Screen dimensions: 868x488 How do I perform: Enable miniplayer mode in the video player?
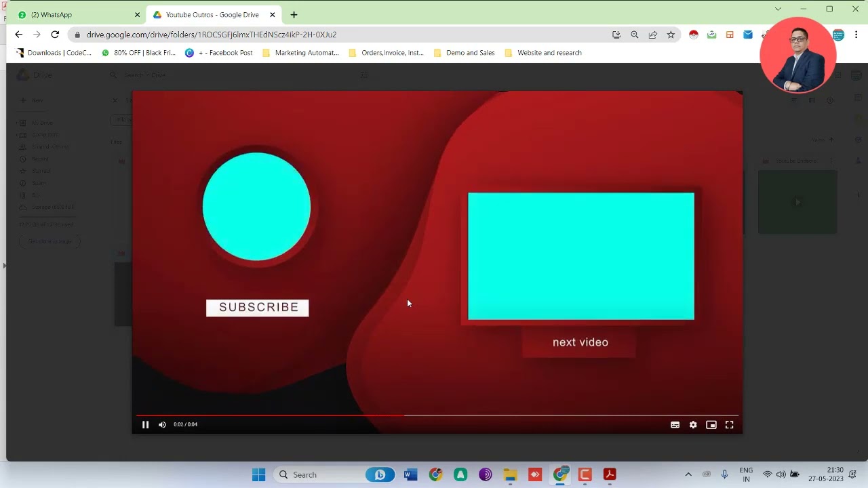[x=711, y=424]
